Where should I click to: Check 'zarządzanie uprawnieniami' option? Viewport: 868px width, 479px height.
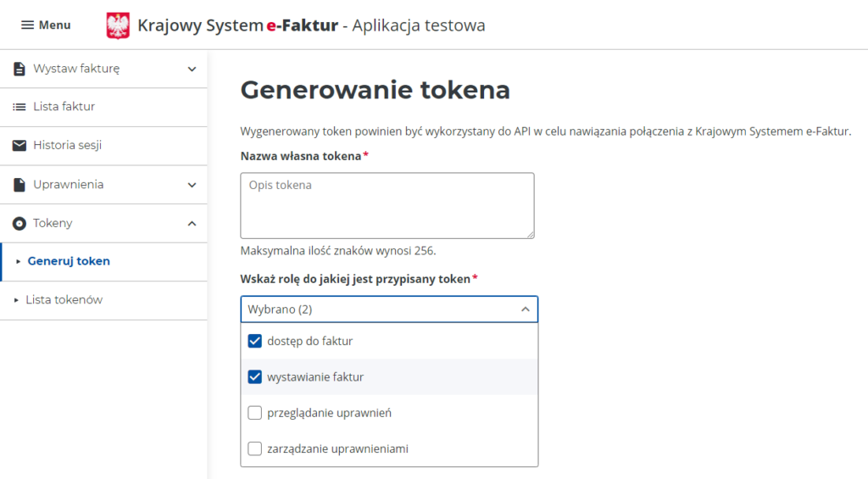tap(254, 448)
